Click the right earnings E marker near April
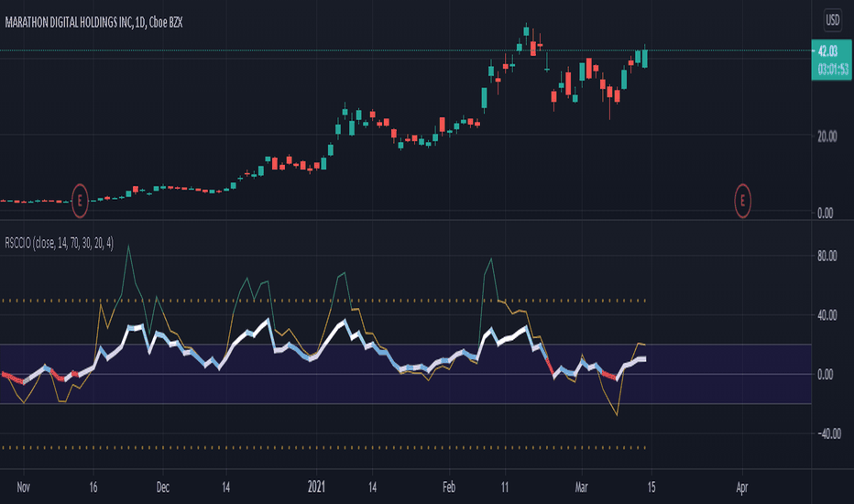 click(x=742, y=201)
